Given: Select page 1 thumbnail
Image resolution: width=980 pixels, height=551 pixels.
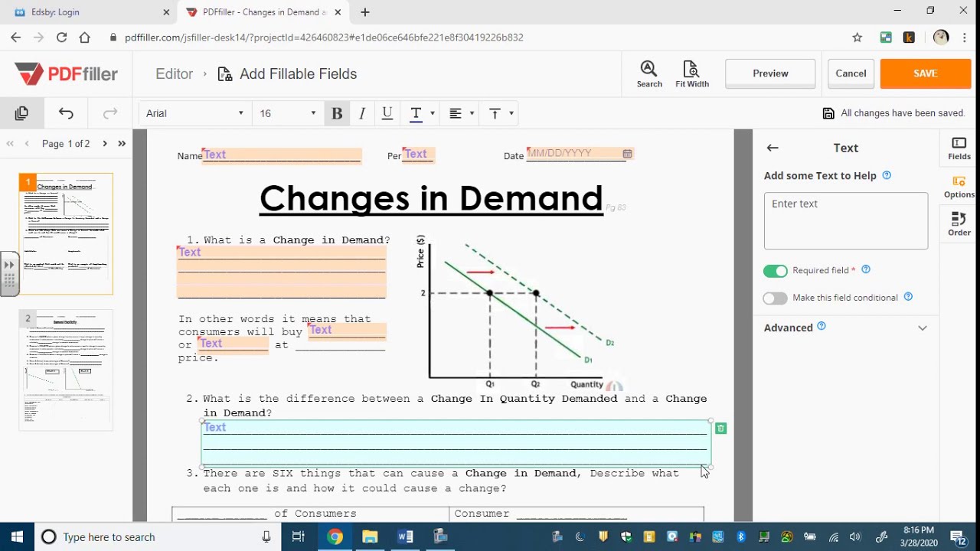Looking at the screenshot, I should click(66, 234).
